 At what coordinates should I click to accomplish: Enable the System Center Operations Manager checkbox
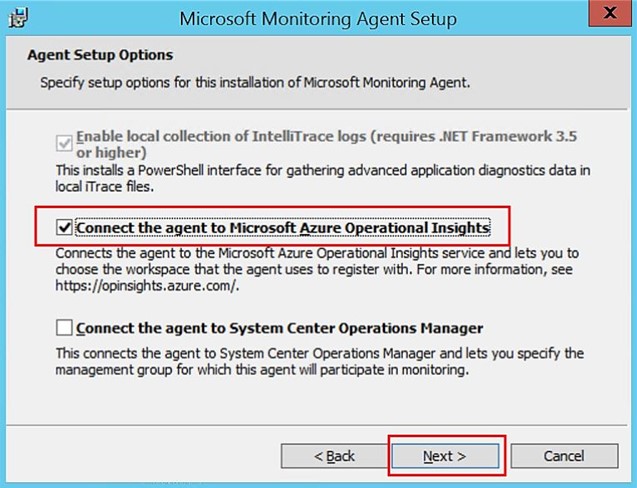coord(64,328)
